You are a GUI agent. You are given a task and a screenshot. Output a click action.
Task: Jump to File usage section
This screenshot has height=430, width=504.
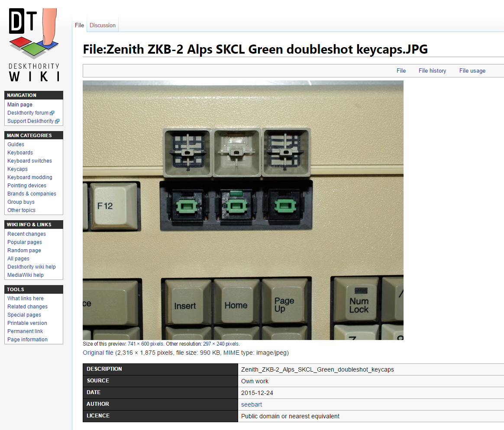coord(472,71)
